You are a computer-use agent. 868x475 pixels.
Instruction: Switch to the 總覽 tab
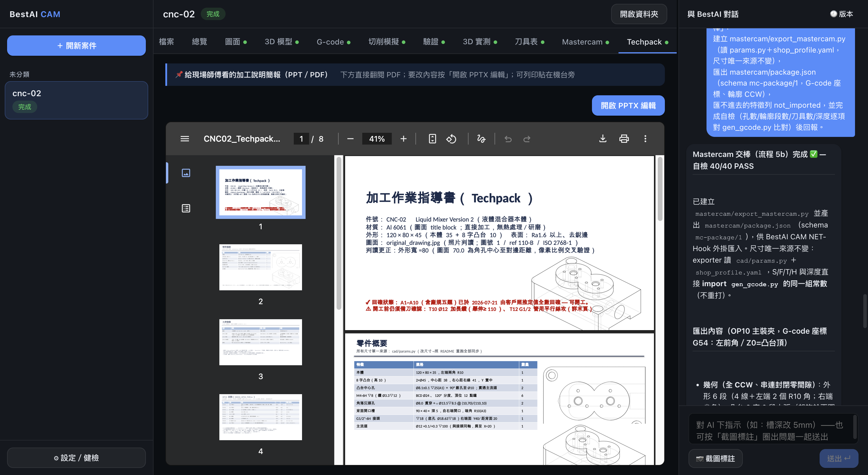(x=200, y=42)
